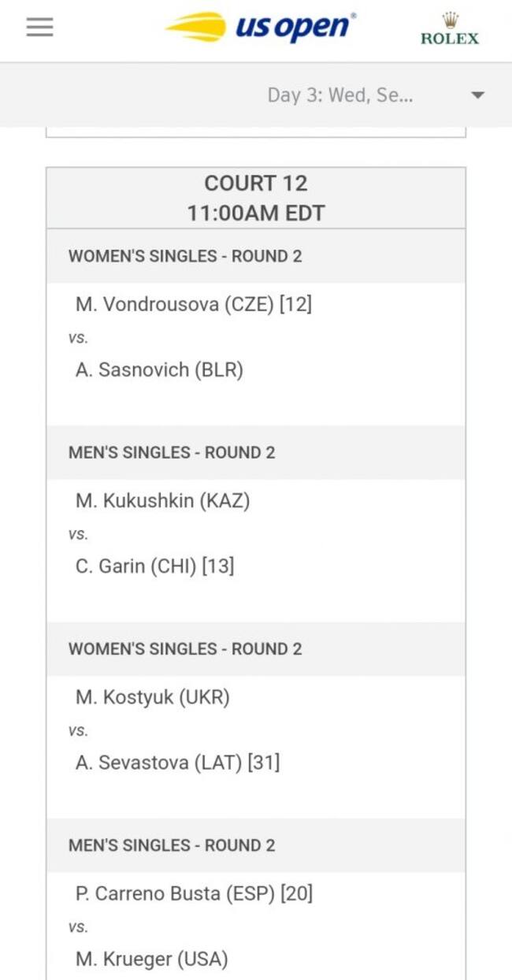Screen dimensions: 512x980
Task: Open P. Carreno Busta (ESP) [20] link
Action: [194, 893]
